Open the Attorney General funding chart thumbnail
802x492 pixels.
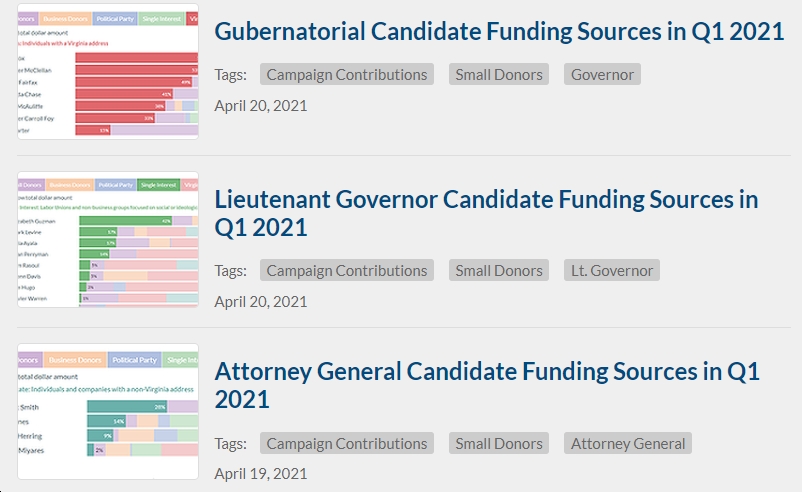point(108,411)
